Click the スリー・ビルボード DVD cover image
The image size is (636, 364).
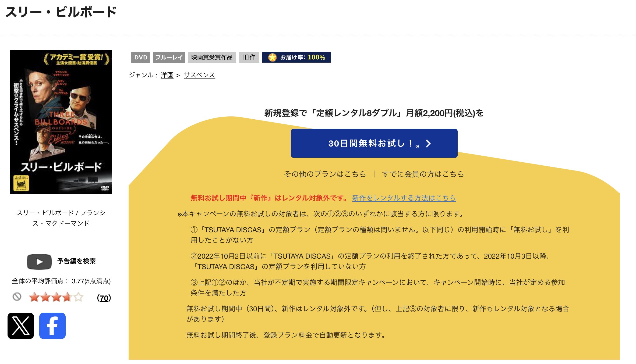61,122
